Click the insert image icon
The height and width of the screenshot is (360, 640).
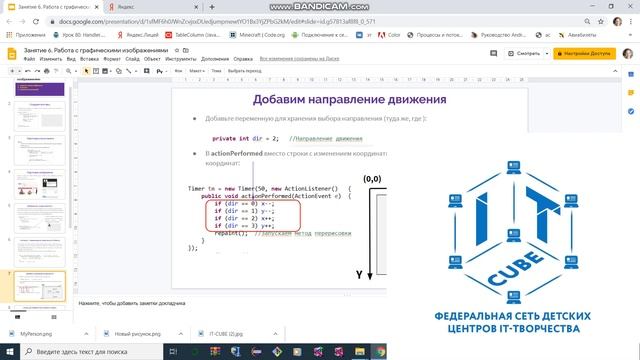[x=105, y=71]
